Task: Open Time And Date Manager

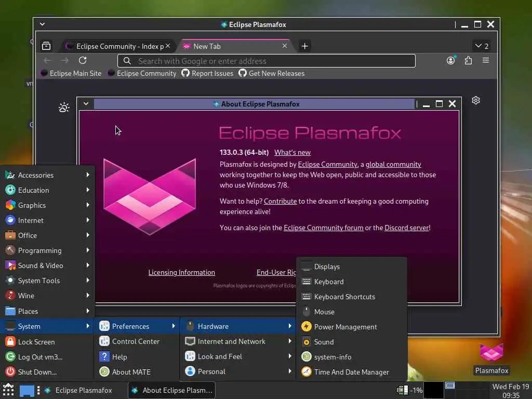Action: pyautogui.click(x=352, y=372)
